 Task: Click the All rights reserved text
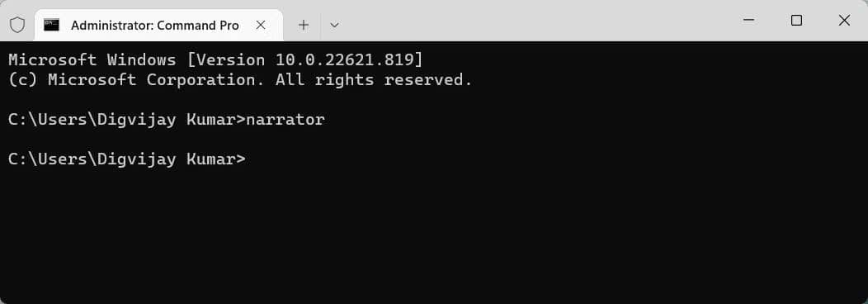pyautogui.click(x=374, y=80)
